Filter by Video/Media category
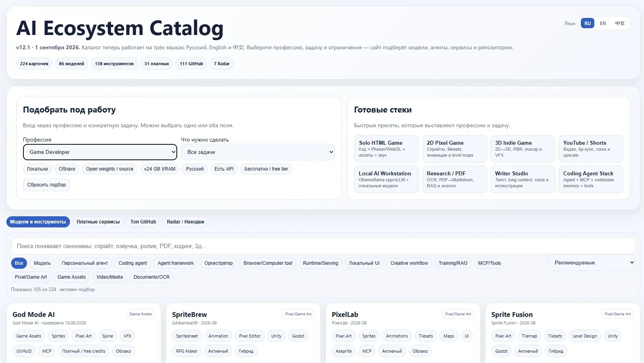 tap(110, 277)
